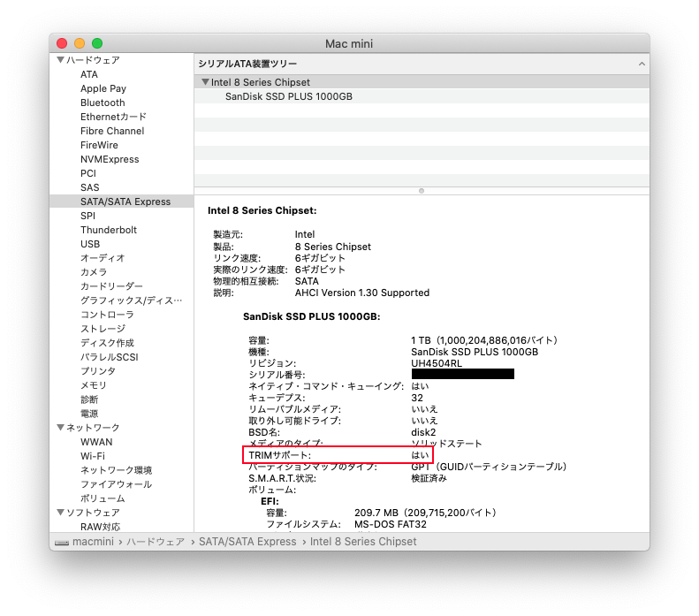Click SATA/SATA Express in the path bar
Screen dimensions: 699x616
tap(247, 542)
